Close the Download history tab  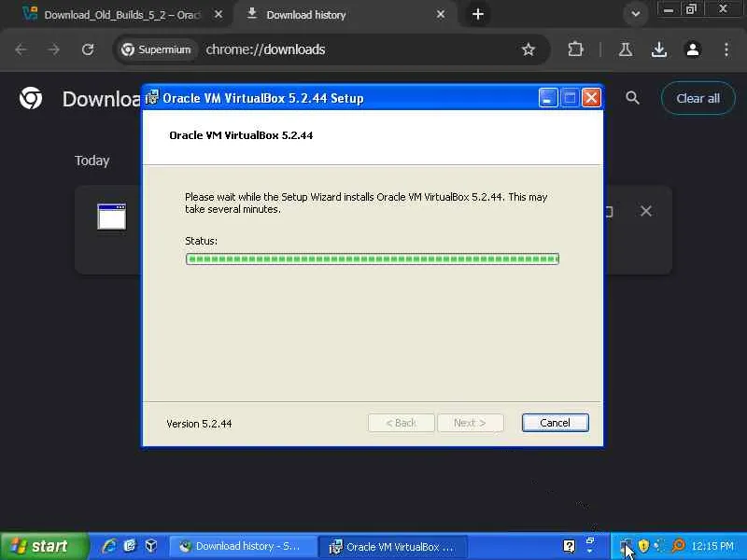[441, 15]
